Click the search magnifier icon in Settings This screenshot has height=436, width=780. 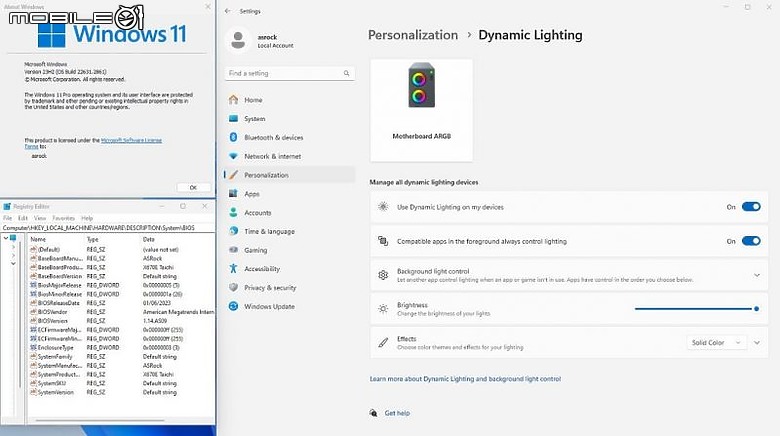[x=346, y=73]
